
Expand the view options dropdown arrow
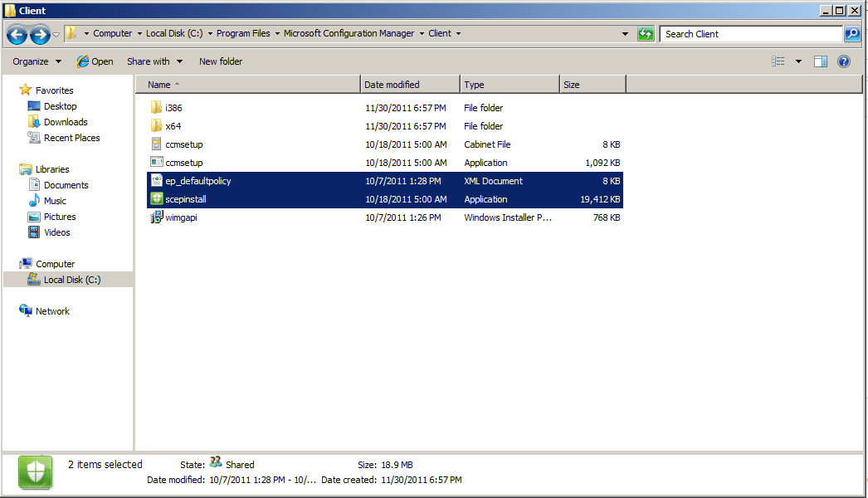(798, 61)
